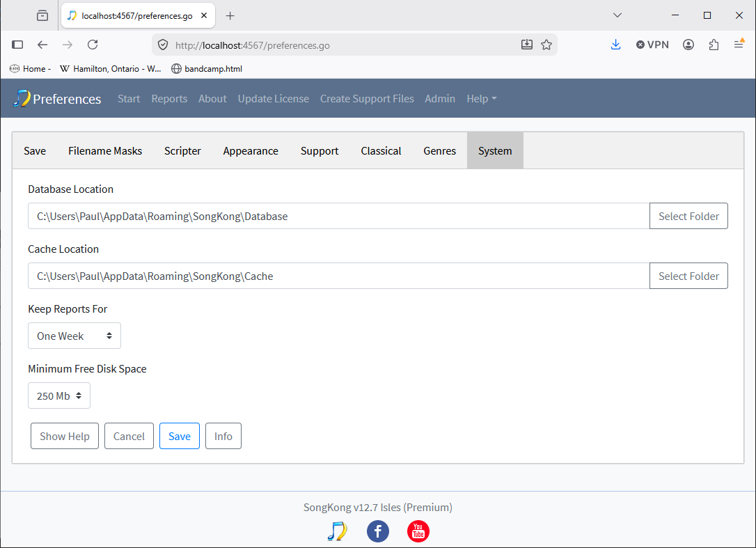The image size is (756, 548).
Task: Open About in the navbar
Action: [x=212, y=99]
